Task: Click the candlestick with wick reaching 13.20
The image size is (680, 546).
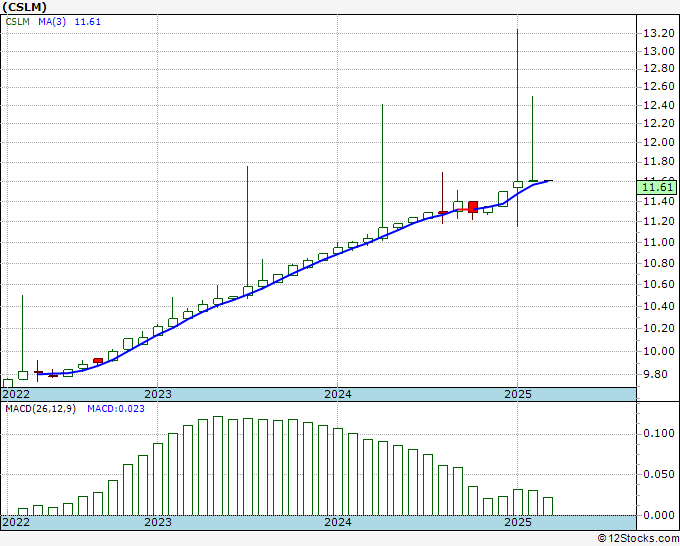Action: [x=518, y=184]
